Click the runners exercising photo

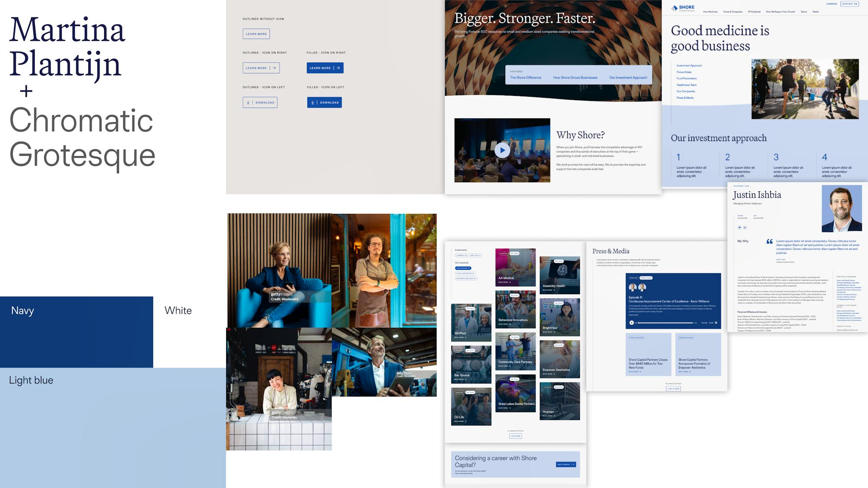point(805,89)
